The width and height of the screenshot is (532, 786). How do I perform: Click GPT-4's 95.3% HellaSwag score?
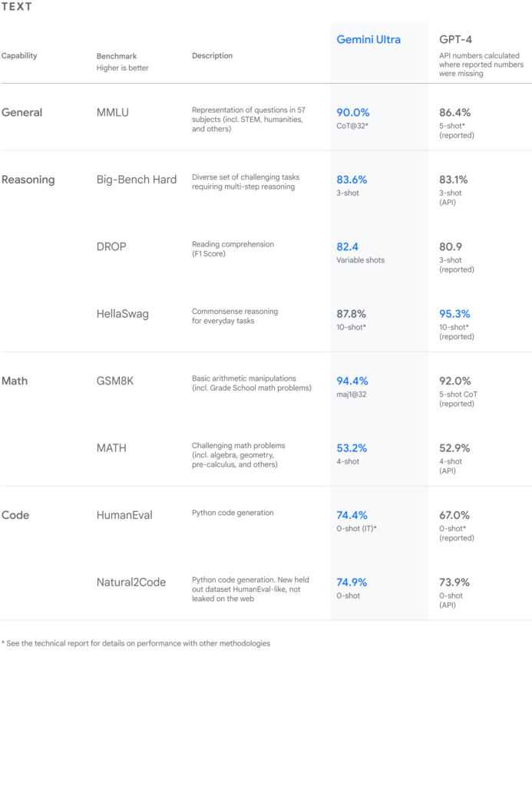454,314
